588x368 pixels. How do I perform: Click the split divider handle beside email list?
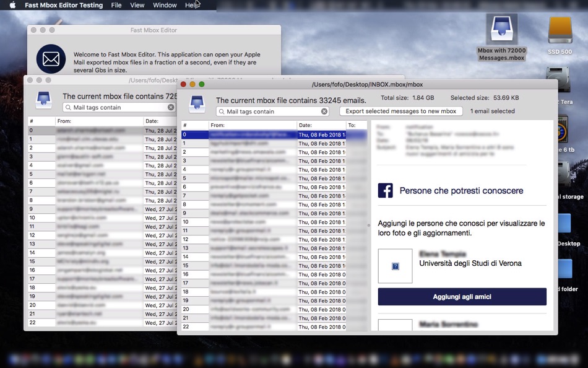point(369,226)
